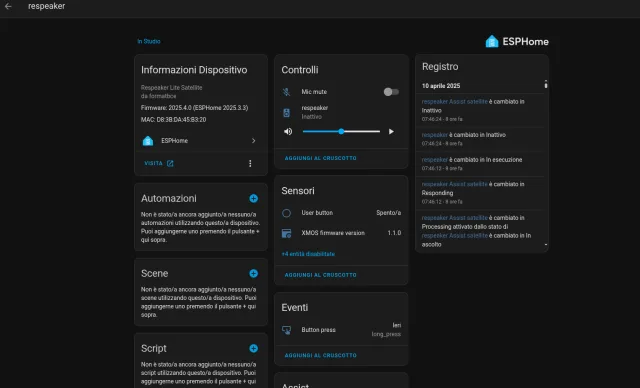This screenshot has height=388, width=640.
Task: Open respeaker Assist satellite link in Processing entry
Action: (x=454, y=217)
